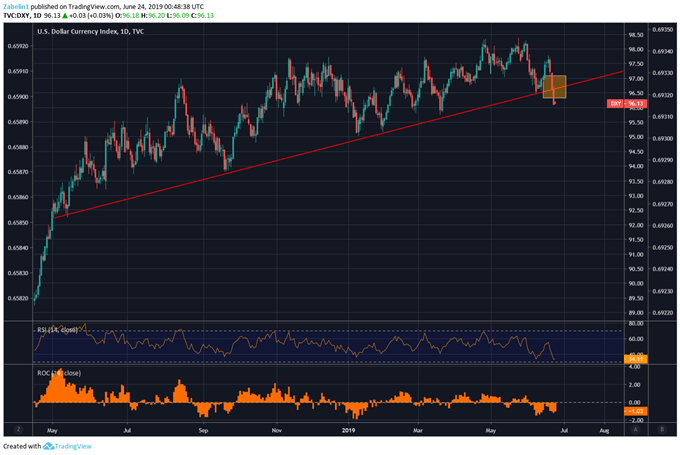Click the 2019 label on time axis
The image size is (680, 455).
click(348, 430)
